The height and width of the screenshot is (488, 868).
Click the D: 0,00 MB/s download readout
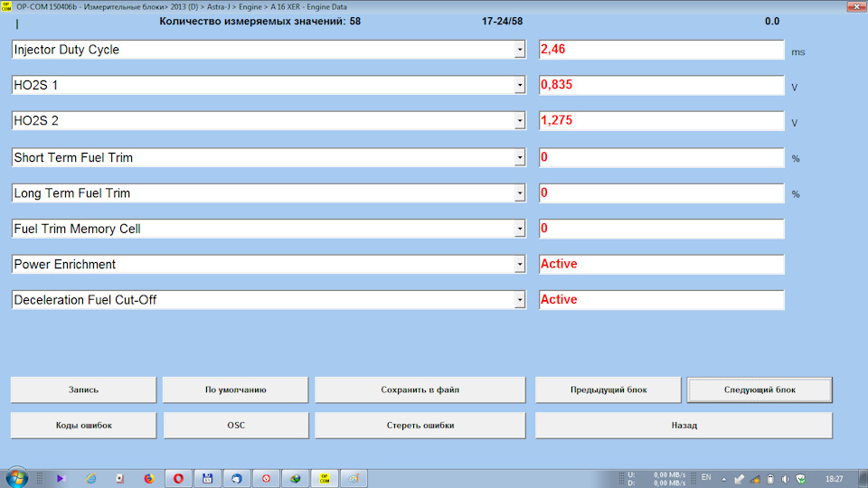[x=656, y=483]
